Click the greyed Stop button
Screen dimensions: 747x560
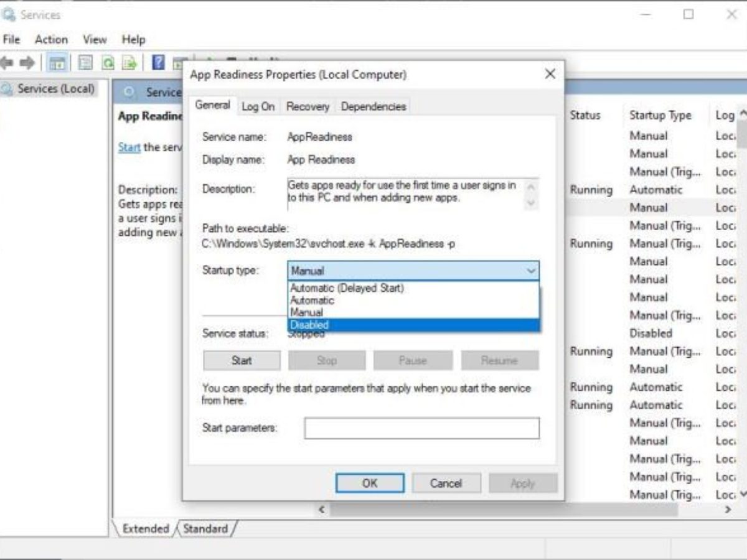pyautogui.click(x=327, y=360)
